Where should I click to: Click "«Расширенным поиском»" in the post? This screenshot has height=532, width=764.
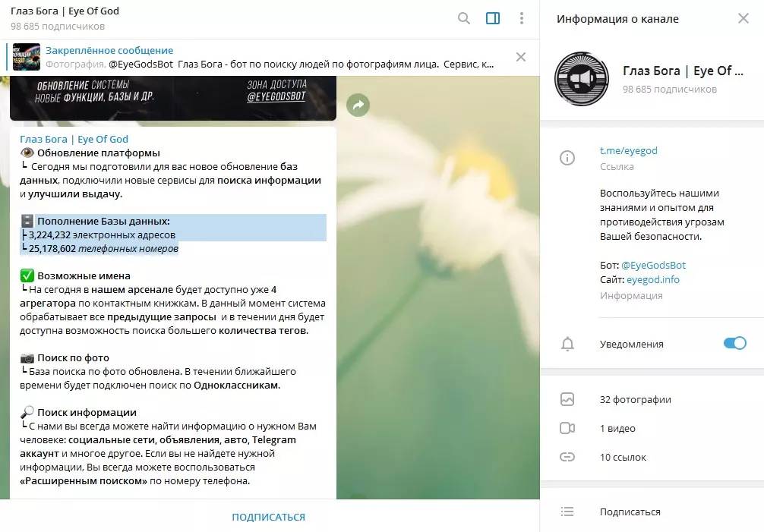point(84,481)
